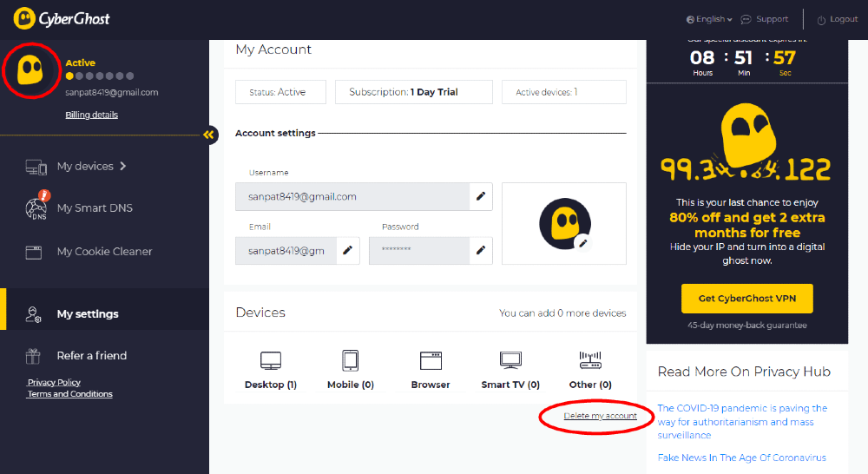This screenshot has width=868, height=474.
Task: Open Billing details link
Action: [x=91, y=115]
